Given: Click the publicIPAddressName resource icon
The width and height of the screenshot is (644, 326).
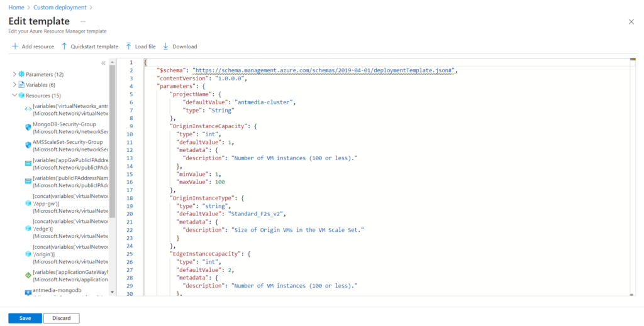Looking at the screenshot, I should coord(28,182).
